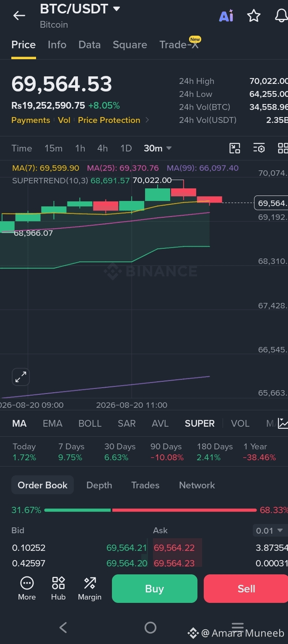Screen dimensions: 288x644
Task: Tap the main price 69,564.53
Action: [62, 84]
